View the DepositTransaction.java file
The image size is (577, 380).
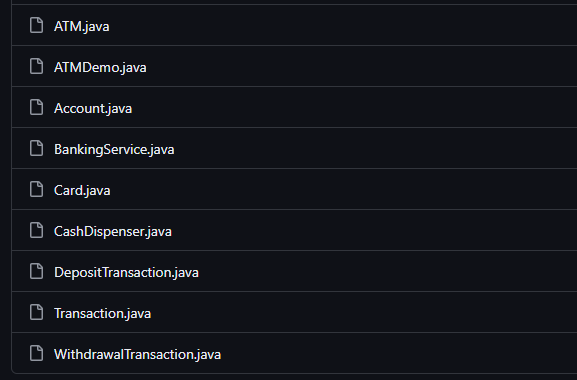[x=126, y=273]
